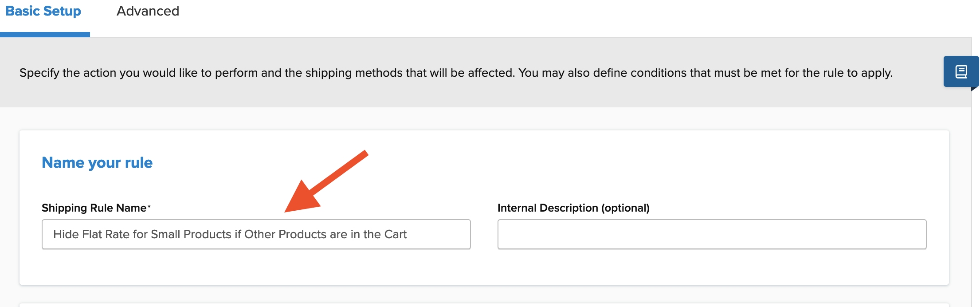Click the word "Small" in rule name field
The width and height of the screenshot is (980, 307).
click(x=165, y=234)
